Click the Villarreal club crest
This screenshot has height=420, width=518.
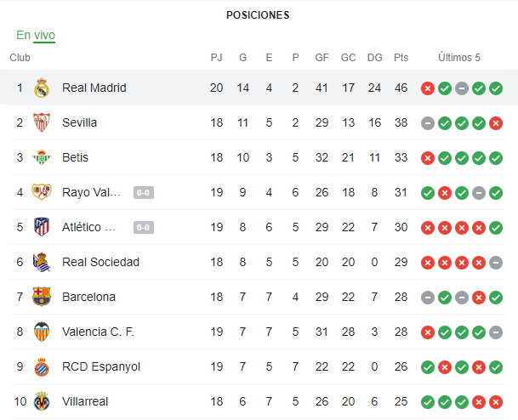point(42,401)
